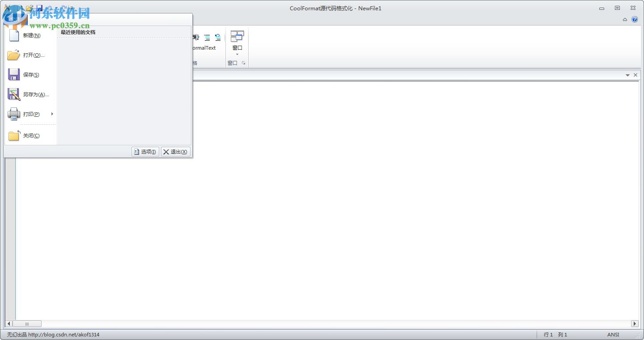
Task: Click the 行 1 status bar indicator
Action: [x=548, y=335]
